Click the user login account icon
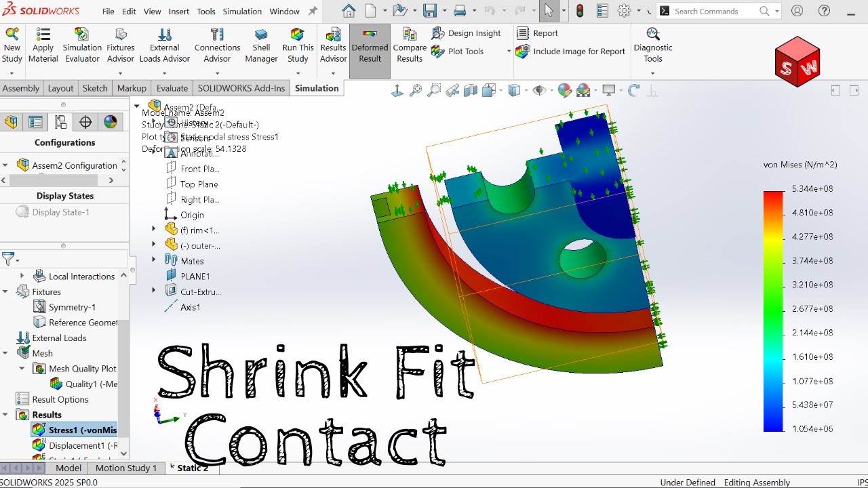Viewport: 868px width, 488px height. [797, 11]
